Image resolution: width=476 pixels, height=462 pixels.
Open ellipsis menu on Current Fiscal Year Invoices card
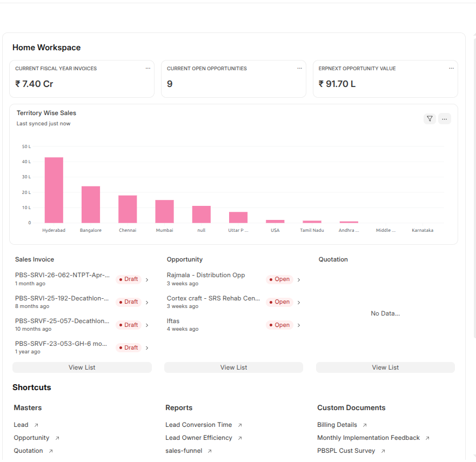(x=148, y=68)
